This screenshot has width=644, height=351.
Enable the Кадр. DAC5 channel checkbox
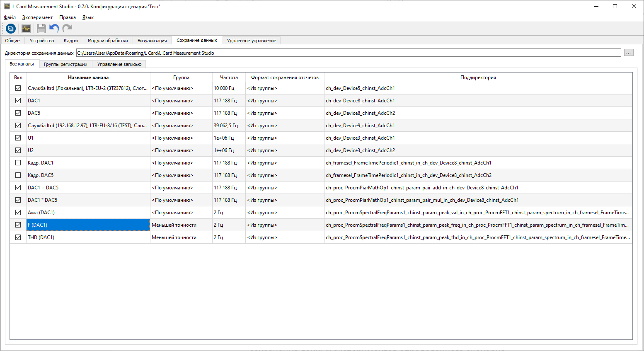coord(18,175)
